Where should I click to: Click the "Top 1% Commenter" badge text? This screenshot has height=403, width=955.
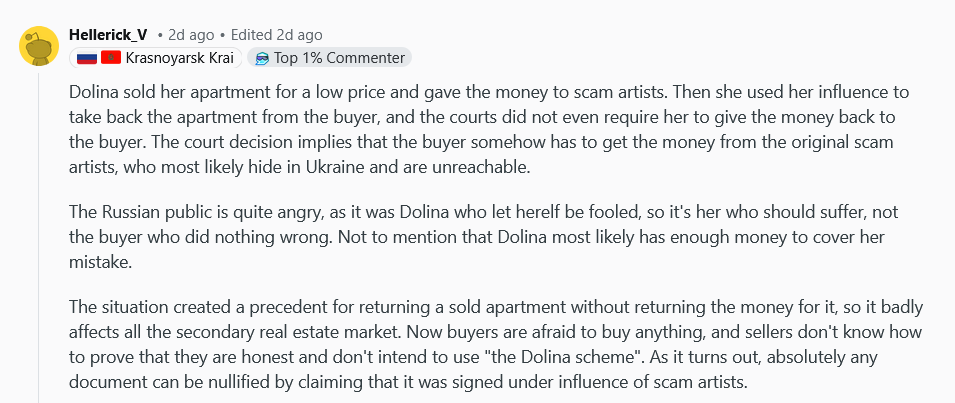pos(340,58)
